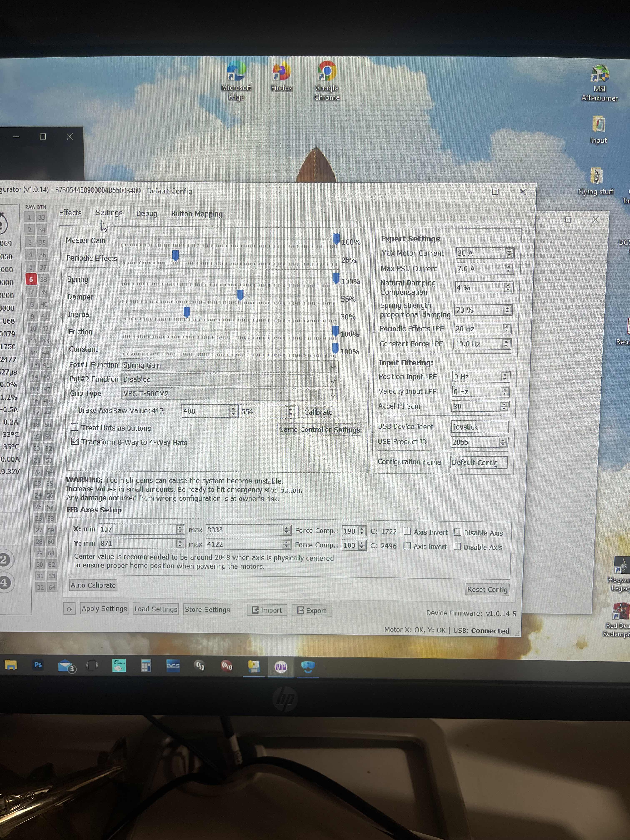Click the Damper slider handle
This screenshot has height=840, width=630.
(240, 295)
